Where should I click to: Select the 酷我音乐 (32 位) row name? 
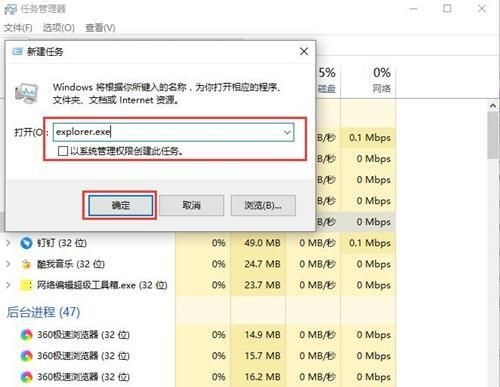(71, 264)
